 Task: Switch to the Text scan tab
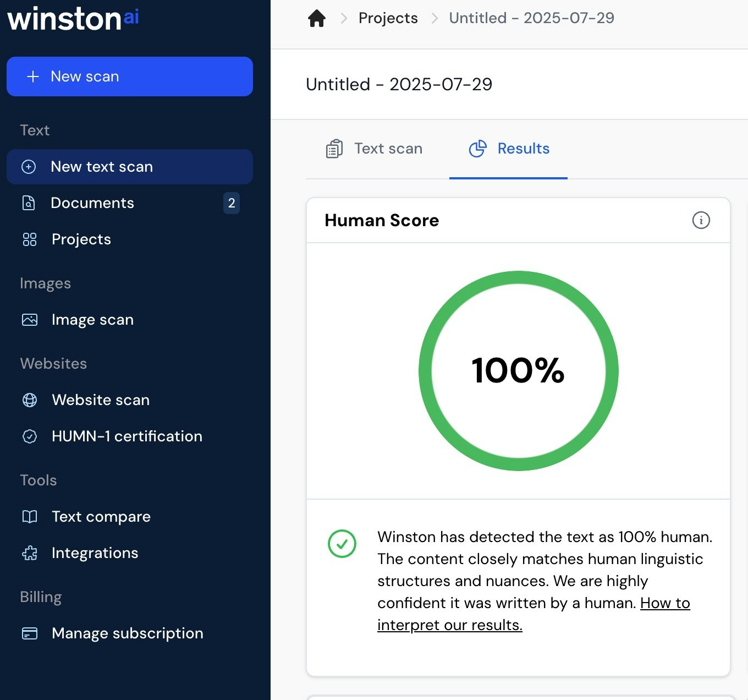(x=375, y=149)
